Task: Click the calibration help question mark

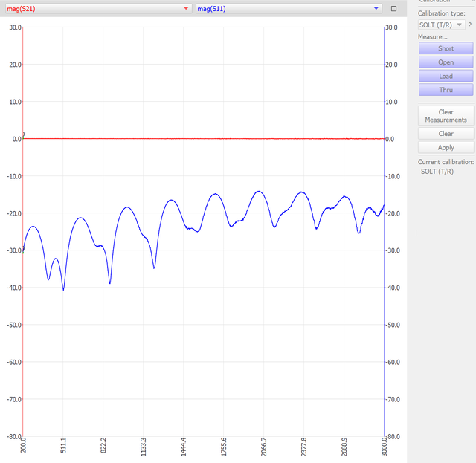Action: [470, 25]
